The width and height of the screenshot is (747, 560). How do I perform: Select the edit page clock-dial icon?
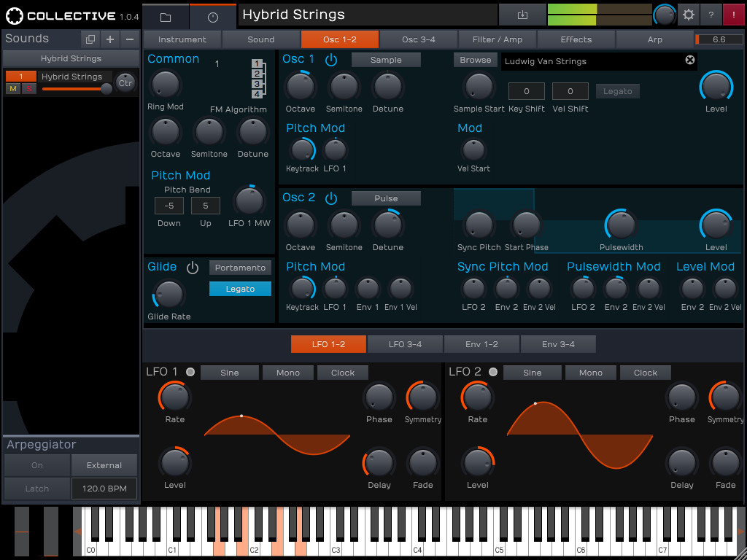213,17
